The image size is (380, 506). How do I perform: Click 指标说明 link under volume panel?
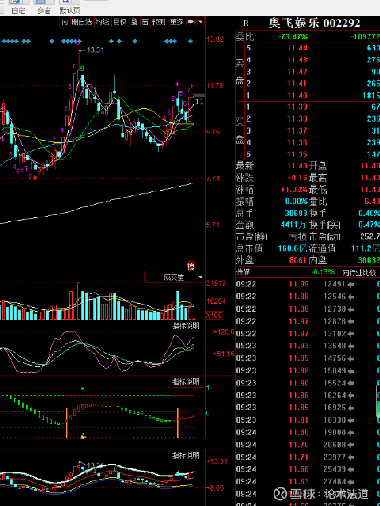(x=186, y=326)
